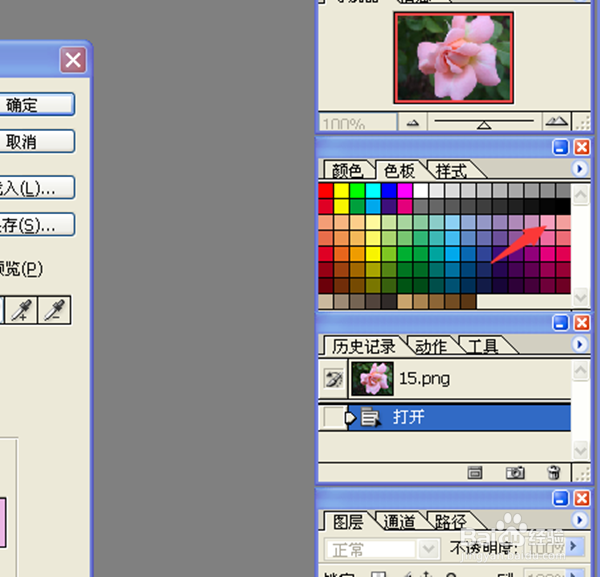Create new document from current history state
The height and width of the screenshot is (577, 600).
click(474, 473)
